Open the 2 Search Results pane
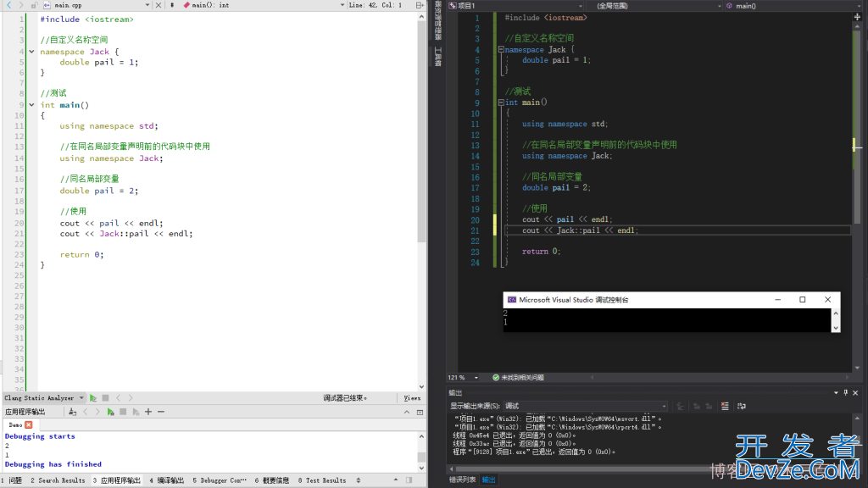868x488 pixels. click(x=58, y=480)
